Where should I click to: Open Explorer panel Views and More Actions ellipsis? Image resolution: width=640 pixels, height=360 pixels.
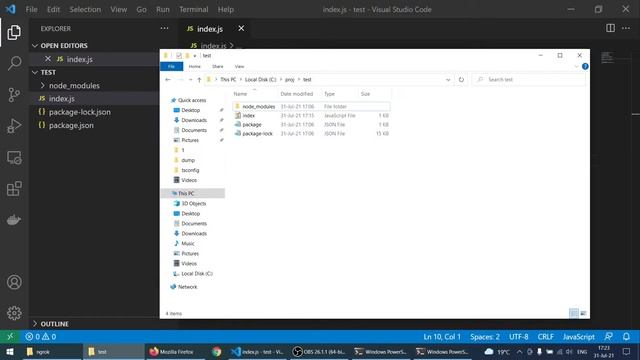pos(164,28)
